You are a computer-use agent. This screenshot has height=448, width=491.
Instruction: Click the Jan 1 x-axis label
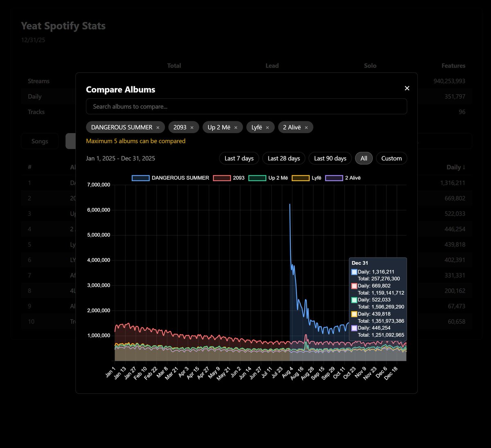[x=110, y=371]
